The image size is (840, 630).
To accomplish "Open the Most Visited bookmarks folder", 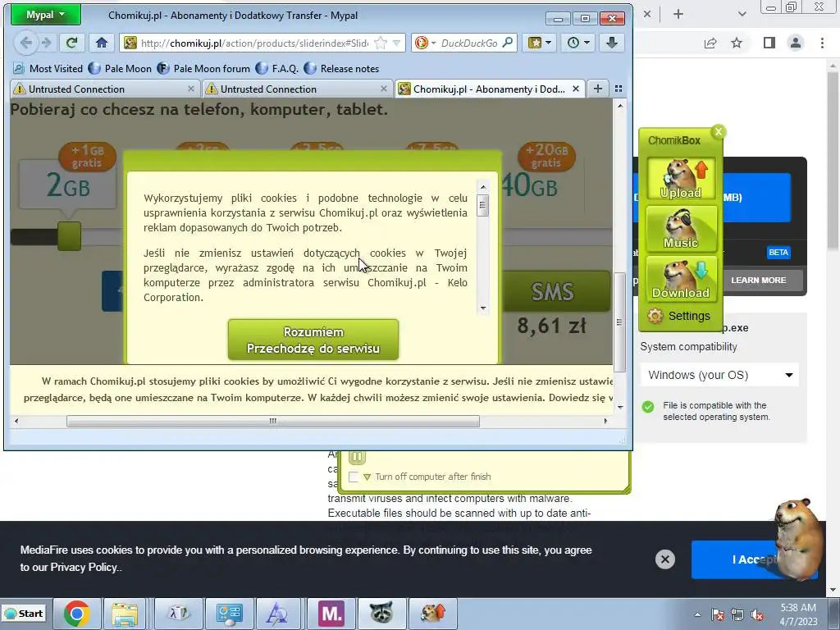I will (48, 69).
